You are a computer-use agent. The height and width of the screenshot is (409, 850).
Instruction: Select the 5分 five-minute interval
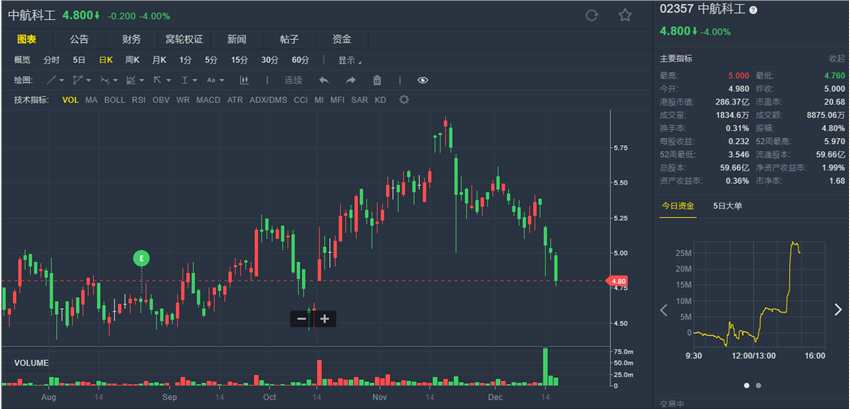(211, 60)
